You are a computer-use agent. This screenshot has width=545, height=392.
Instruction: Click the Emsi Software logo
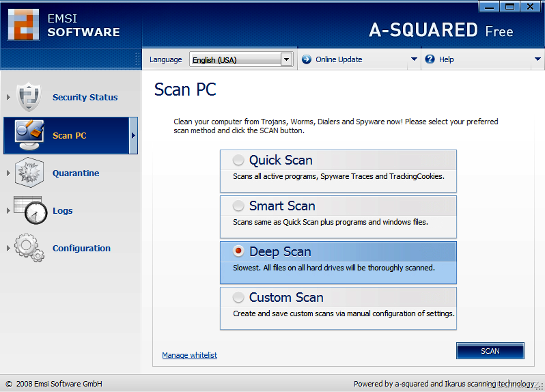pos(24,24)
